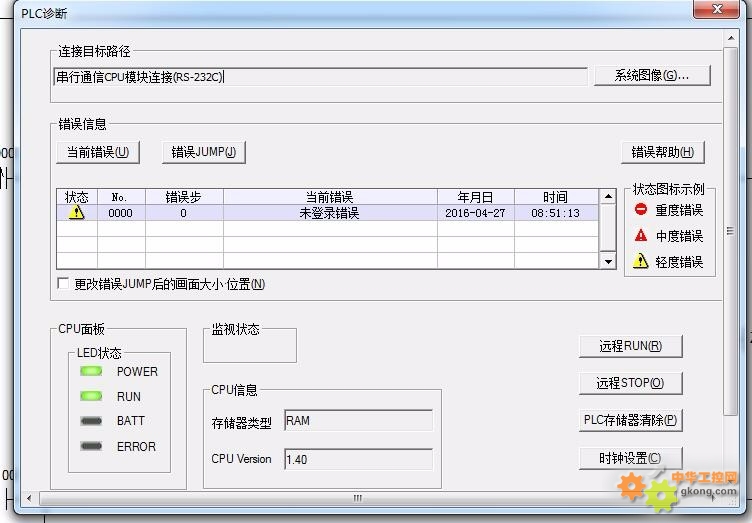Open 错误帮助(H) help

[x=662, y=152]
